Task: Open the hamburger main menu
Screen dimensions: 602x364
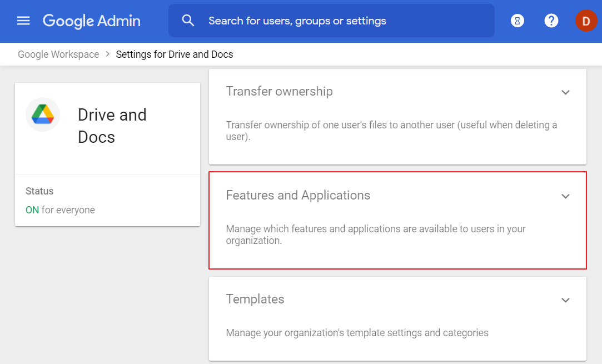Action: click(23, 21)
